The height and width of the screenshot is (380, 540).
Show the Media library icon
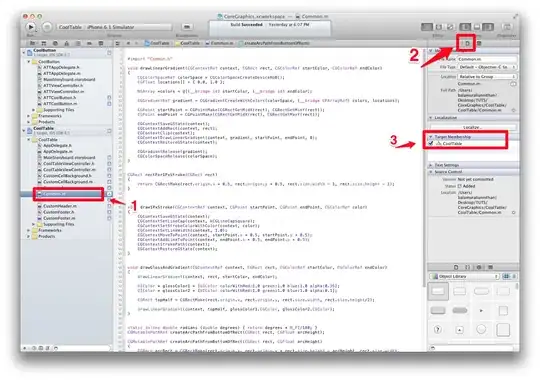point(490,267)
